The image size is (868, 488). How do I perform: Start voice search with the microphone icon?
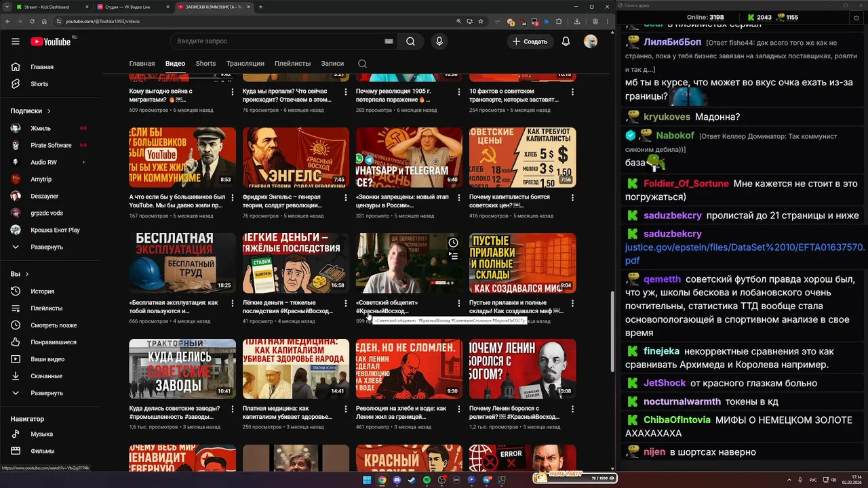tap(439, 41)
